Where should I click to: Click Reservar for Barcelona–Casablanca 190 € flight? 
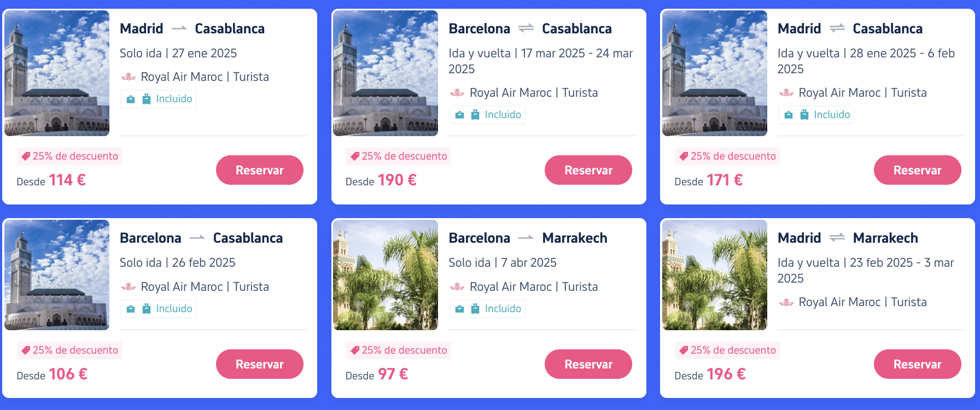(588, 170)
